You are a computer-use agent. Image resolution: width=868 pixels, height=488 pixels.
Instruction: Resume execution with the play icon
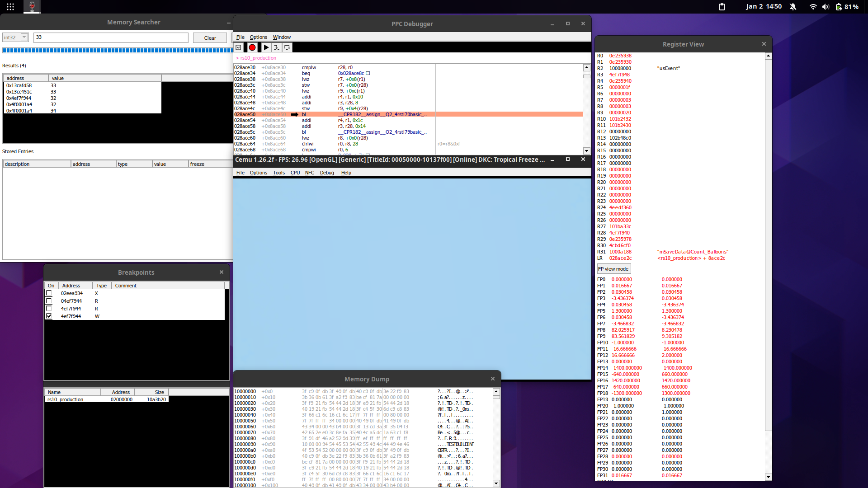[x=266, y=47]
